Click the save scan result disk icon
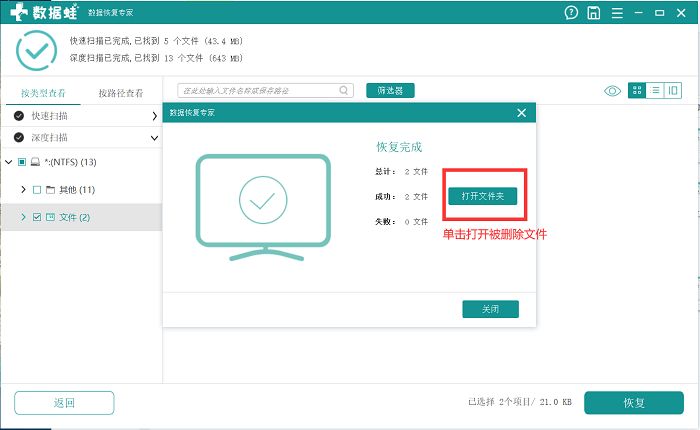Image resolution: width=700 pixels, height=430 pixels. [x=594, y=13]
